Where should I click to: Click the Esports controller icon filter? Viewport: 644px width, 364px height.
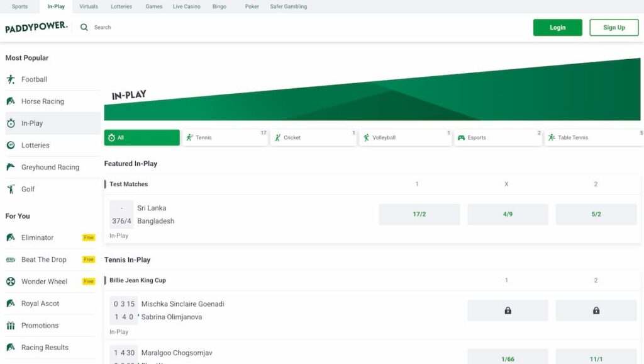pos(462,137)
